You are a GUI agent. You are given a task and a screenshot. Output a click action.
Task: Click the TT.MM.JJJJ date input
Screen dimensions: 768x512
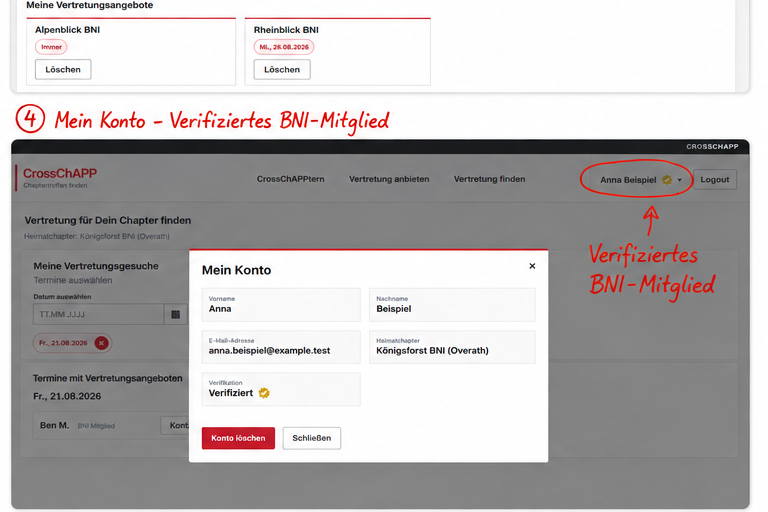[98, 314]
